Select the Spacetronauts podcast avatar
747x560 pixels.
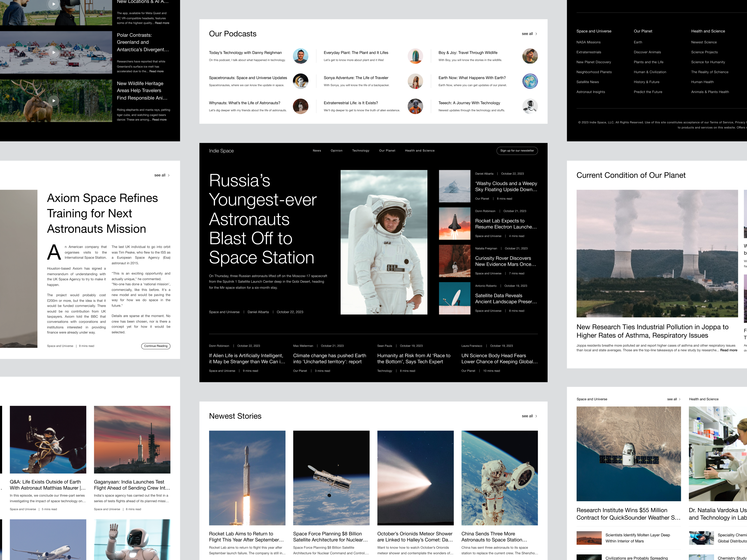pyautogui.click(x=301, y=81)
